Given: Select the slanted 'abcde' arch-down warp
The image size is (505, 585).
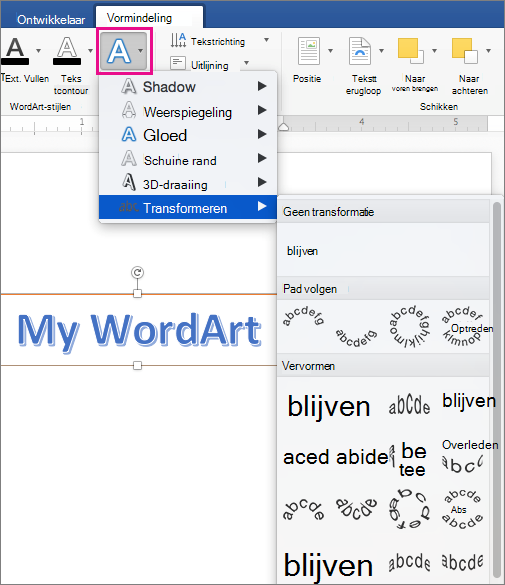Looking at the screenshot, I should [356, 509].
